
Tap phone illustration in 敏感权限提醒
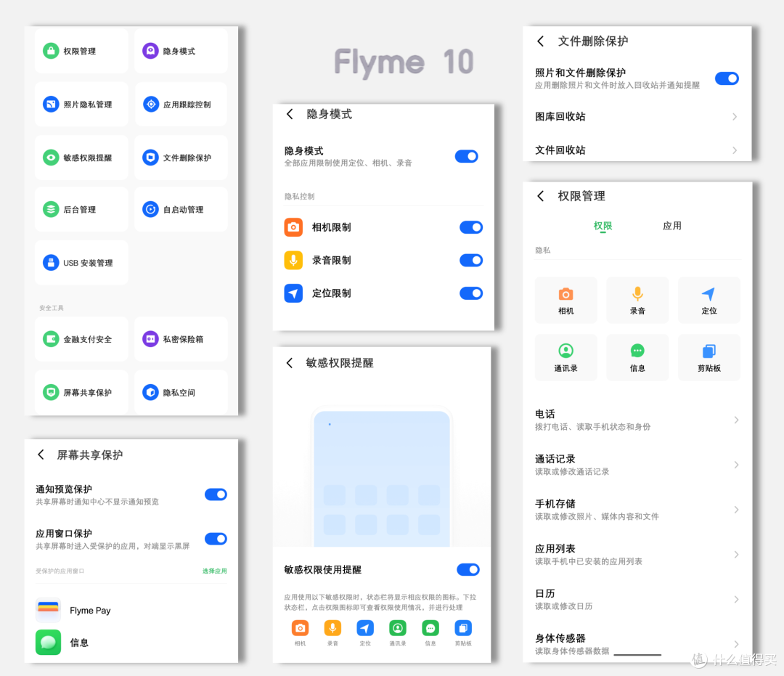click(382, 478)
